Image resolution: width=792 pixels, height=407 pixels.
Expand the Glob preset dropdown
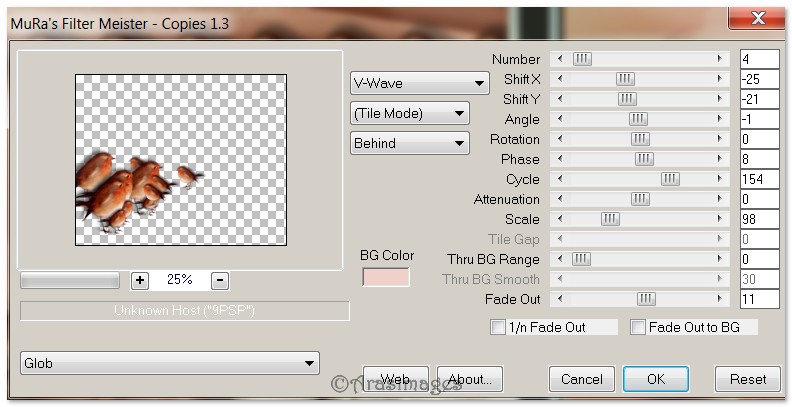coord(169,364)
